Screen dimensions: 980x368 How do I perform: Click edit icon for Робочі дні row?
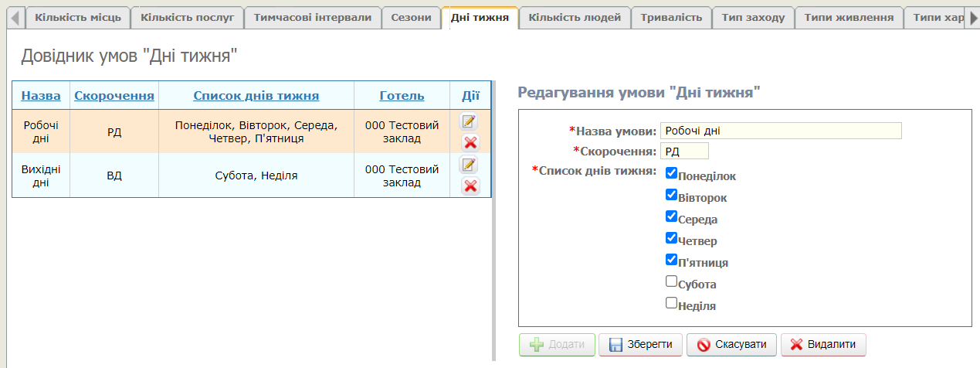[x=470, y=121]
